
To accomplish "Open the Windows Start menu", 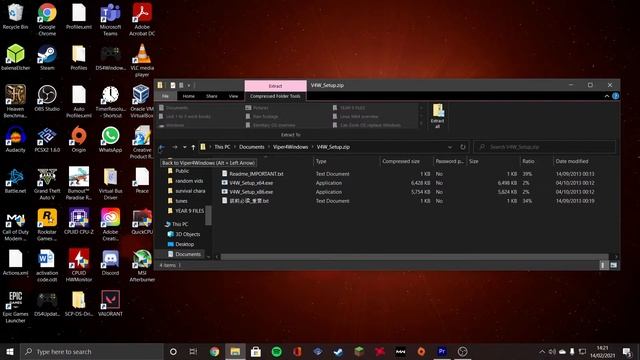I will (x=10, y=351).
